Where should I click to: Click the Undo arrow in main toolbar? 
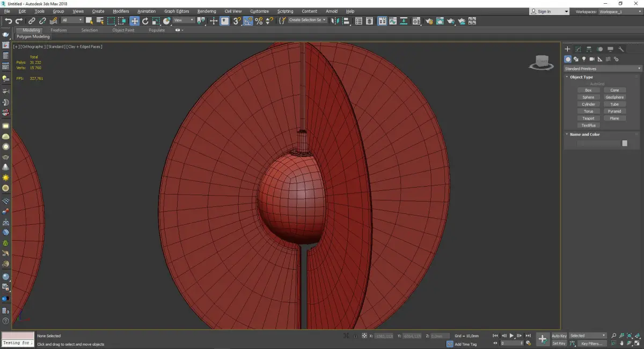(9, 21)
